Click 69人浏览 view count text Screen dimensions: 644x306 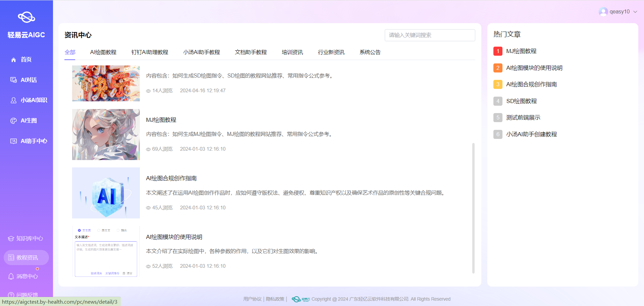(x=162, y=149)
